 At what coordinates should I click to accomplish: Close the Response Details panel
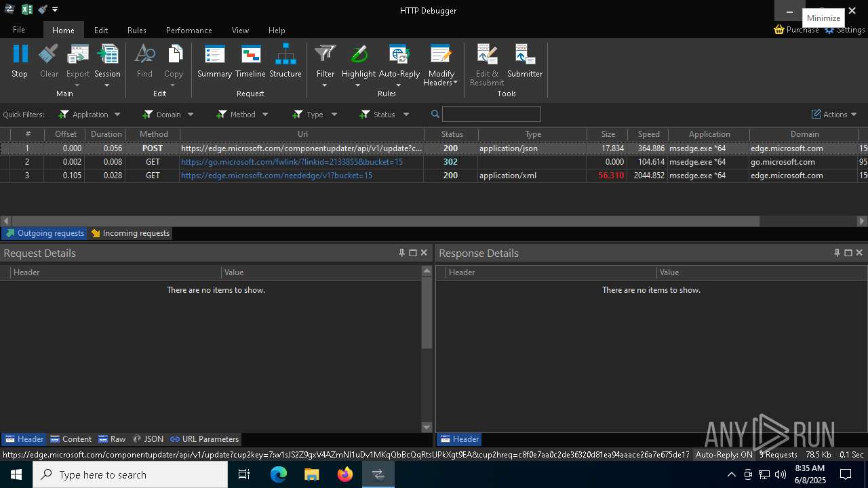859,253
